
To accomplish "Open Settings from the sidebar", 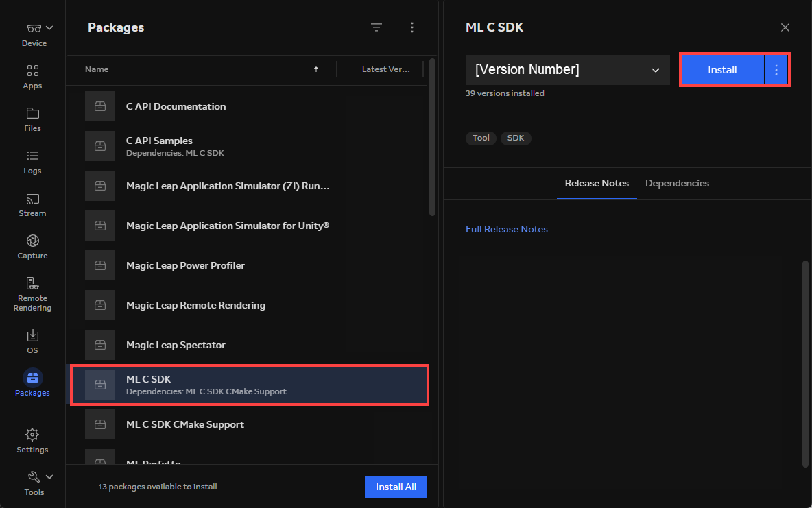I will pos(32,441).
